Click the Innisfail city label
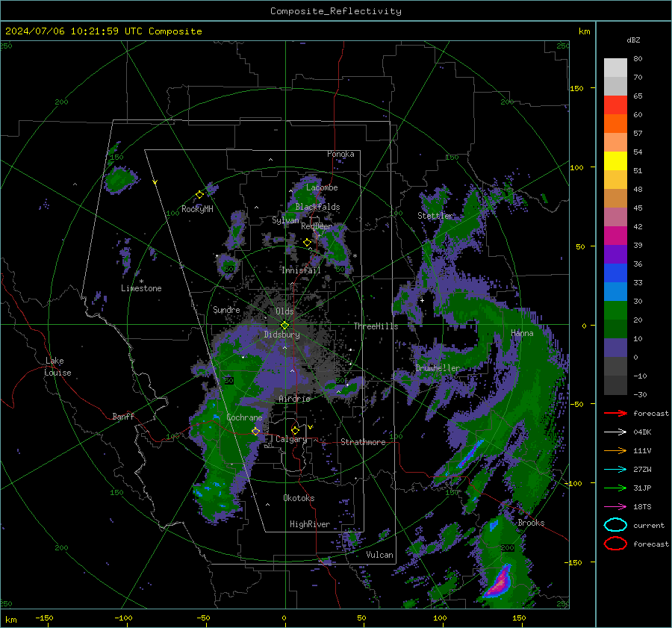The height and width of the screenshot is (628, 672). (x=301, y=270)
